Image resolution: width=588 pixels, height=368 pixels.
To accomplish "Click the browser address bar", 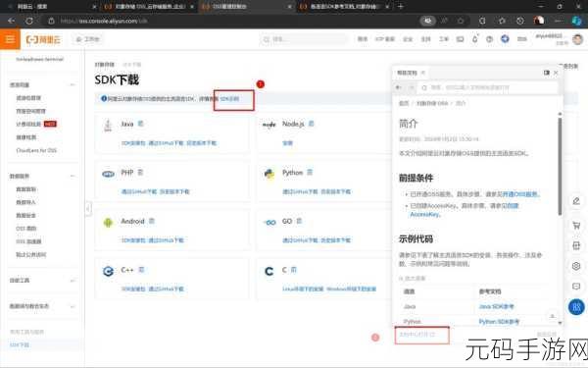I will (232, 21).
